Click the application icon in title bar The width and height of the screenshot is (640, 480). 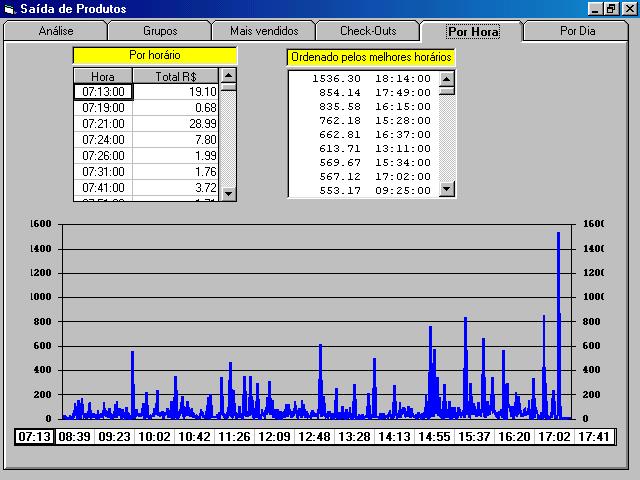coord(9,9)
